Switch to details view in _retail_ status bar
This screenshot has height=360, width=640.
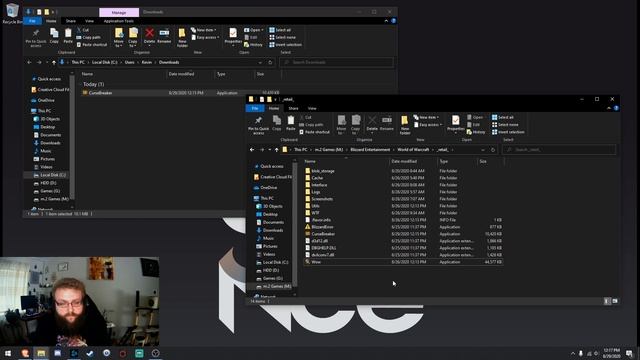click(607, 301)
